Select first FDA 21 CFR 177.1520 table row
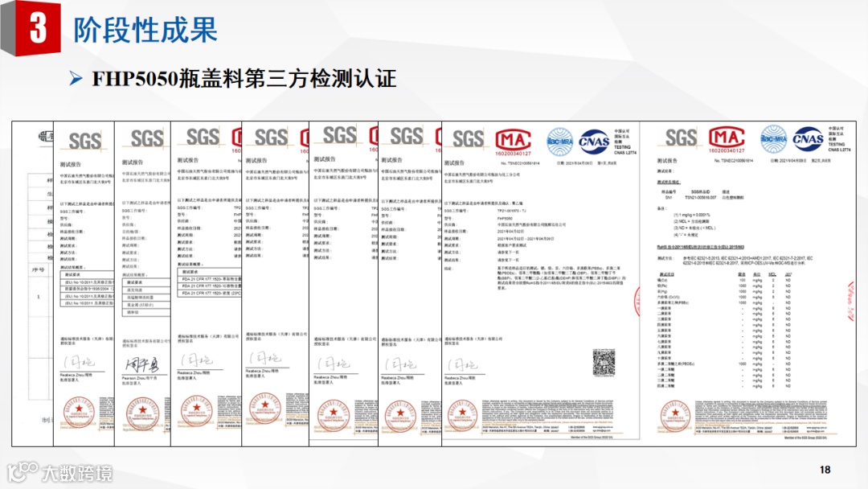 pos(209,279)
